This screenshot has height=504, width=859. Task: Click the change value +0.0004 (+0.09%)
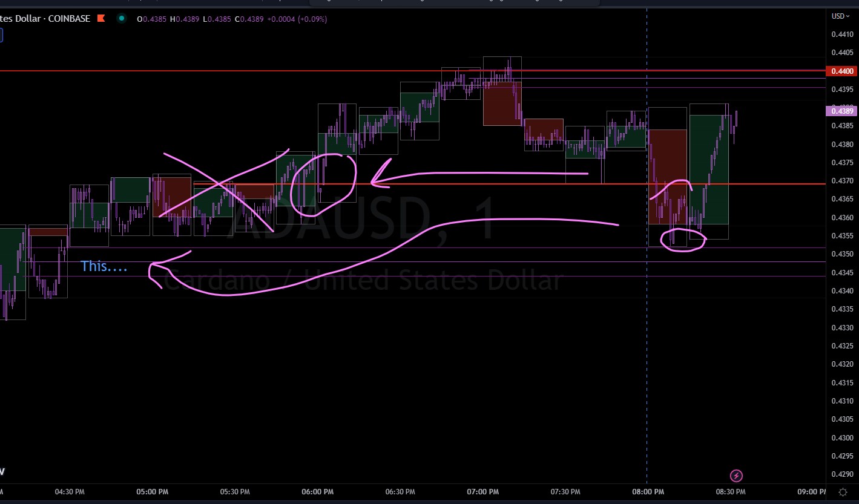pyautogui.click(x=298, y=19)
